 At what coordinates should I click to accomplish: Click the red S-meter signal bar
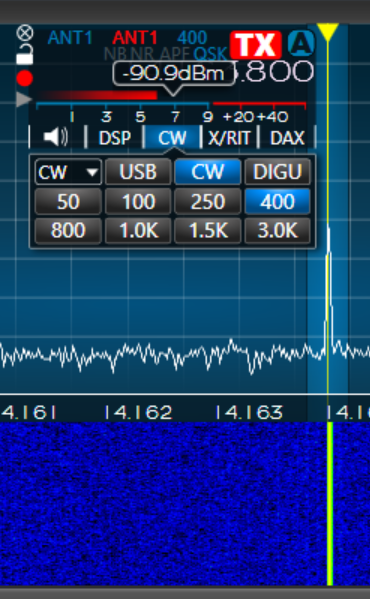(x=97, y=95)
